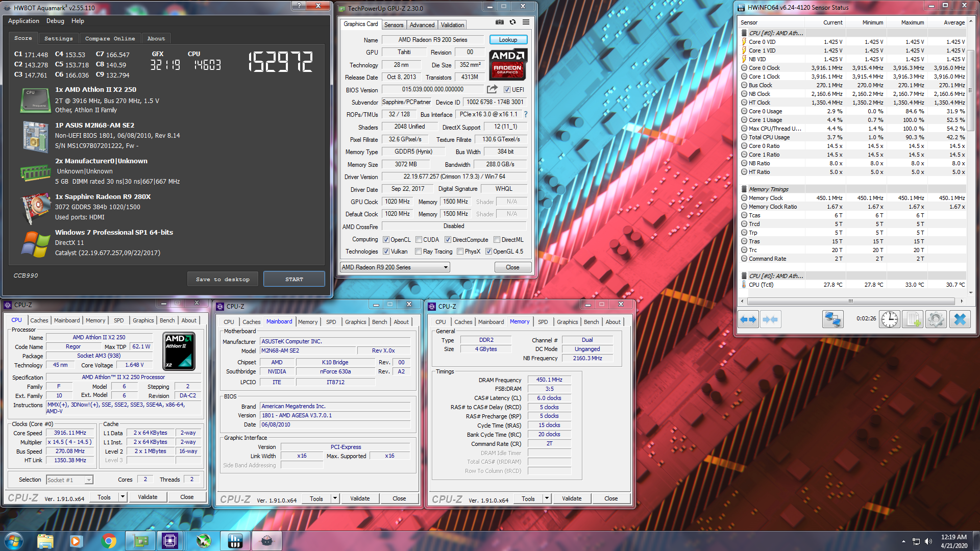Click HWiNFO network computers icon
The height and width of the screenshot is (551, 980).
point(832,319)
